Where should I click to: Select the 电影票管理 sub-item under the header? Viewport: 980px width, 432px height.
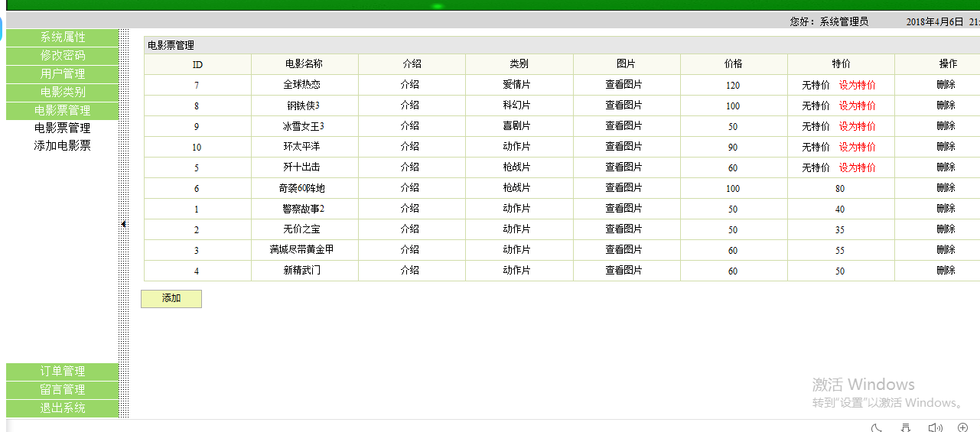click(x=63, y=128)
